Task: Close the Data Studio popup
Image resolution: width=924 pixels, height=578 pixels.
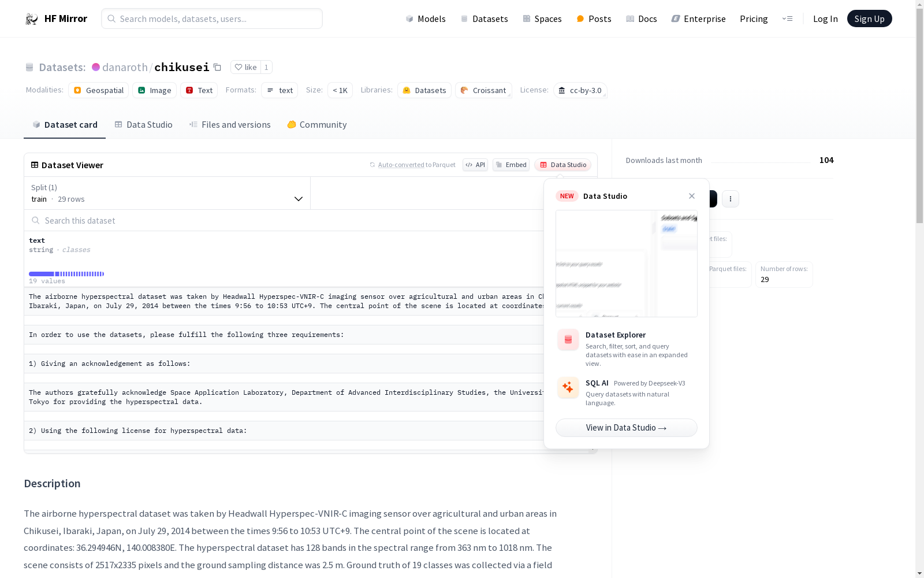Action: click(x=692, y=196)
